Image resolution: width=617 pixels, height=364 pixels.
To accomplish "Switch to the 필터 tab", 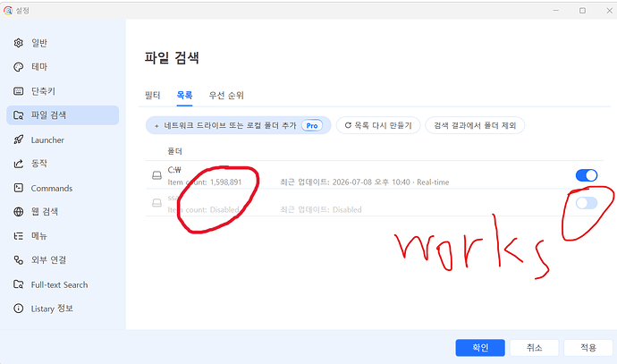I will click(153, 95).
